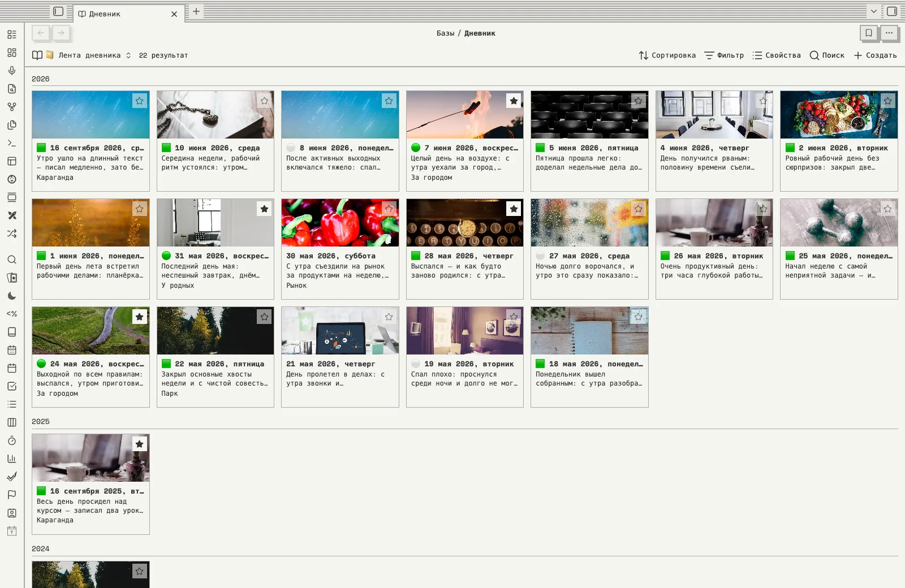Open the bar chart icon in the ribbon
This screenshot has height=588, width=905.
click(x=12, y=459)
